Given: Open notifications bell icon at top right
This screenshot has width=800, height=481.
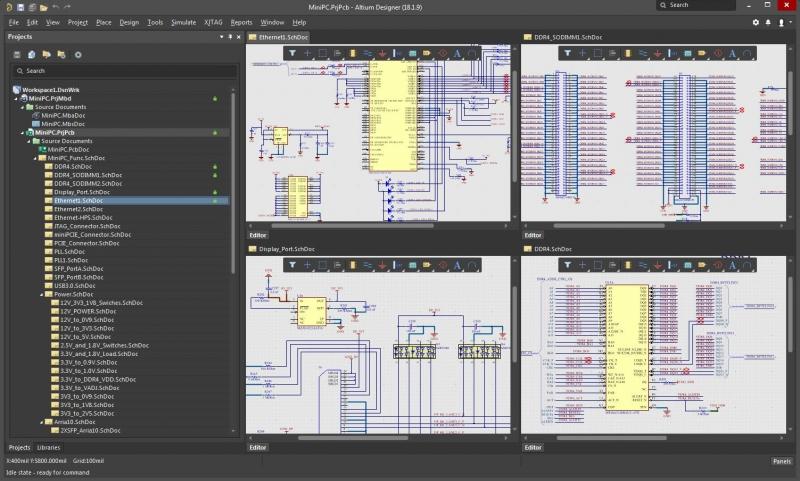Looking at the screenshot, I should pos(768,22).
